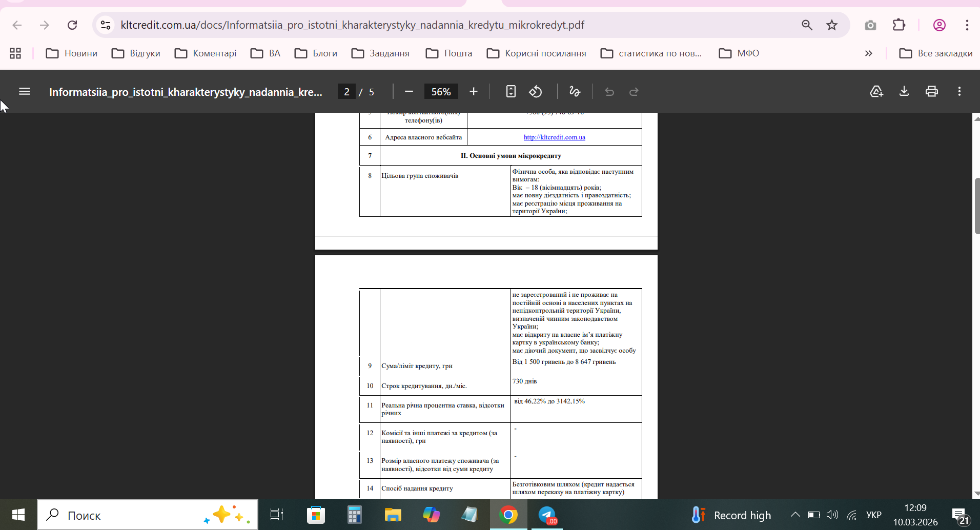Zoom out of the PDF document

point(409,92)
